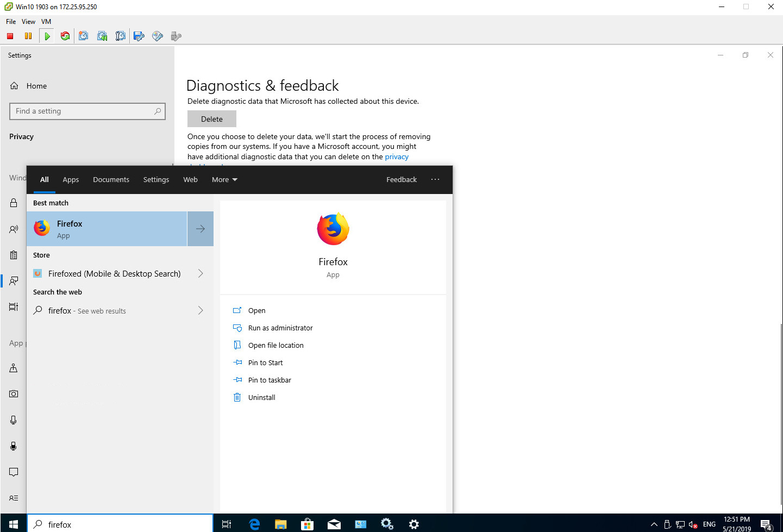Expand the More dropdown in search

[x=224, y=179]
